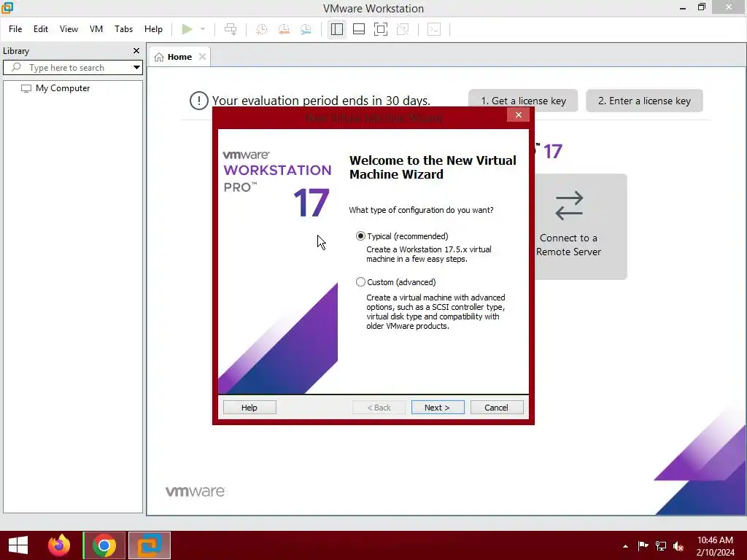Click Enter a license key button
Image resolution: width=747 pixels, height=560 pixels.
[644, 101]
